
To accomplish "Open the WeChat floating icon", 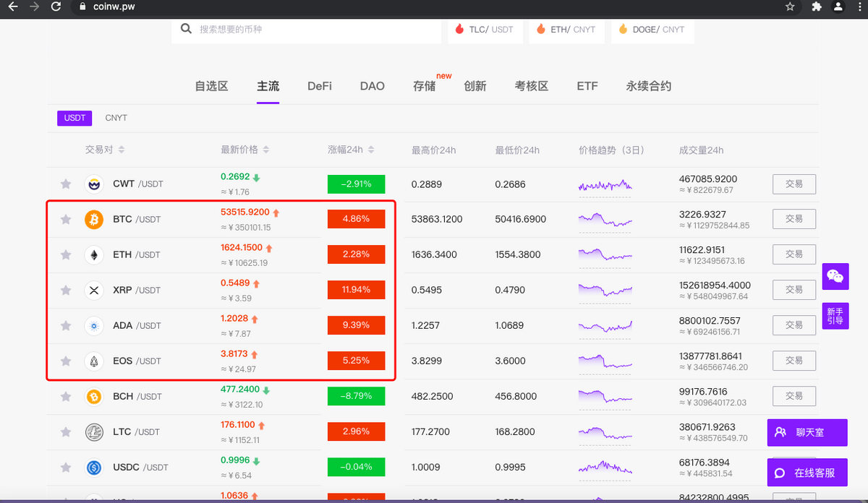I will 835,276.
